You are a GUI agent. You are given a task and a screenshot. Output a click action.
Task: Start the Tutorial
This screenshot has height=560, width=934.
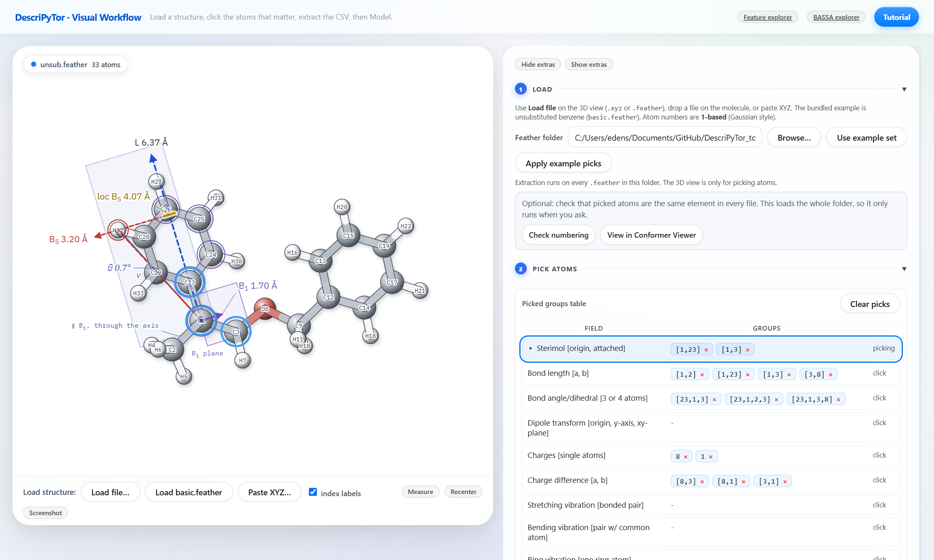896,17
